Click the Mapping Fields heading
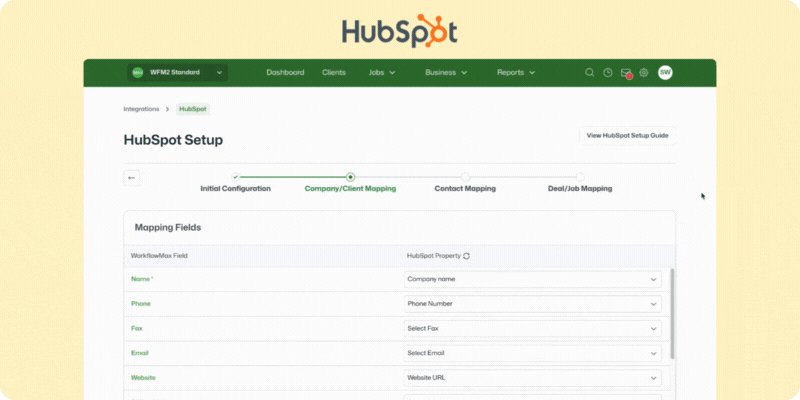 coord(168,228)
